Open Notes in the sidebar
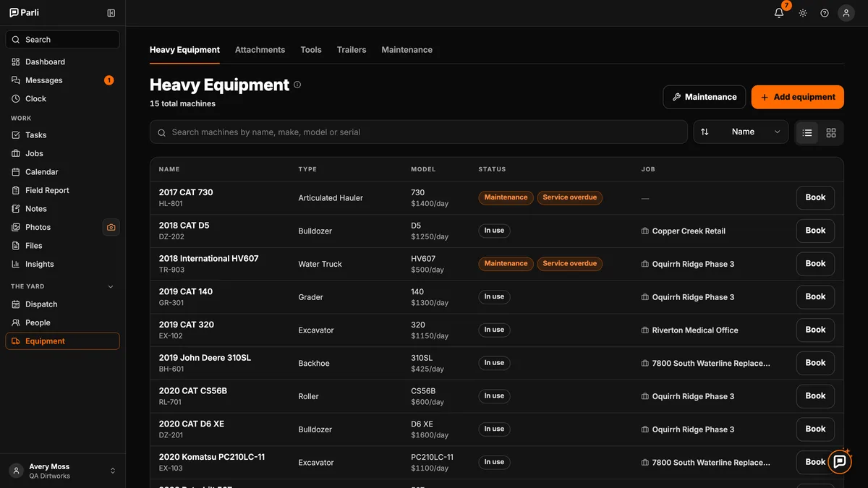Viewport: 868px width, 488px height. coord(62,208)
